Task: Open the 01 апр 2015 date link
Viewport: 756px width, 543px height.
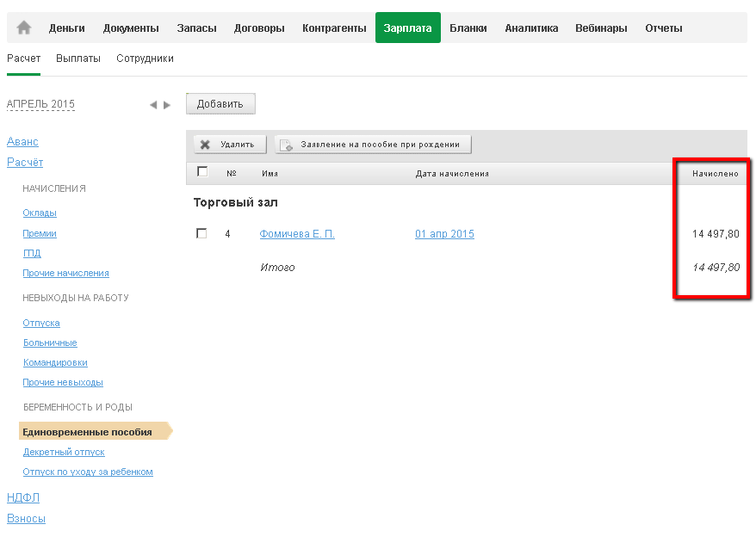Action: pyautogui.click(x=444, y=234)
